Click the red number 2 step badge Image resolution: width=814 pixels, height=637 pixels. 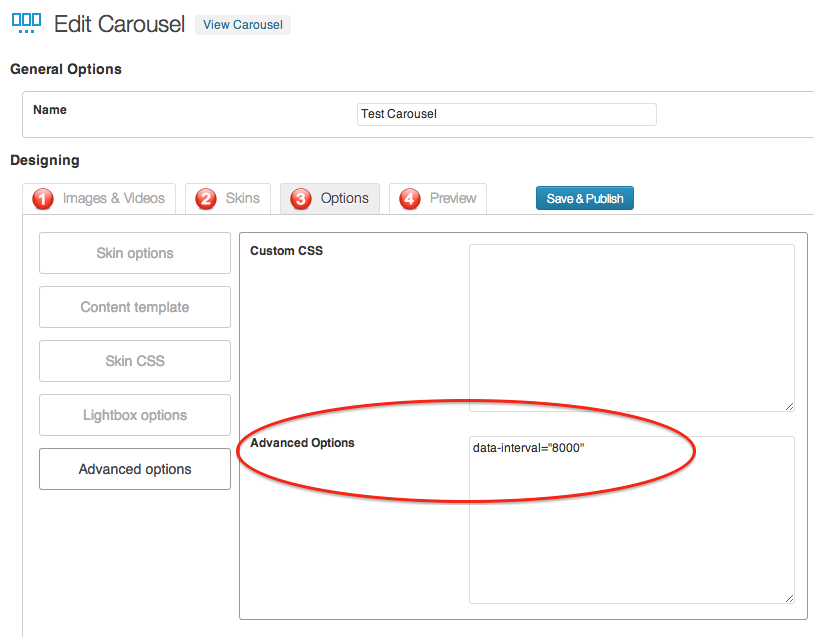tap(206, 199)
